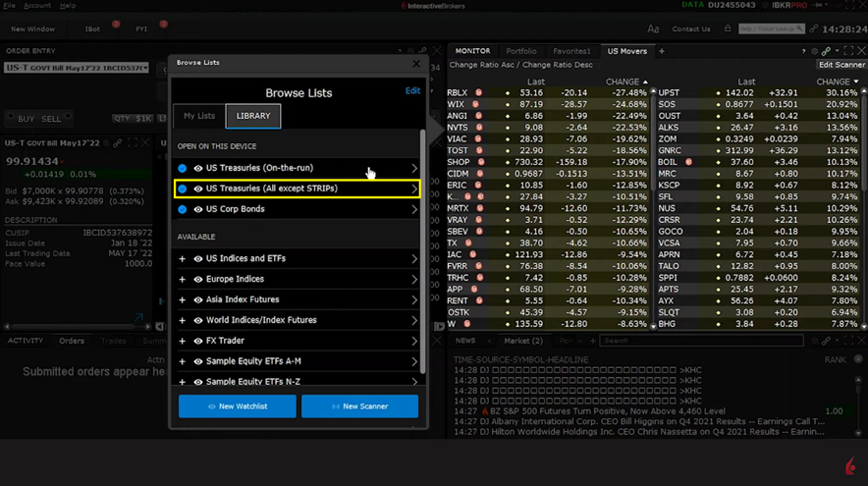Screen dimensions: 868x486
Task: Click the New Scanner button
Action: [x=359, y=405]
